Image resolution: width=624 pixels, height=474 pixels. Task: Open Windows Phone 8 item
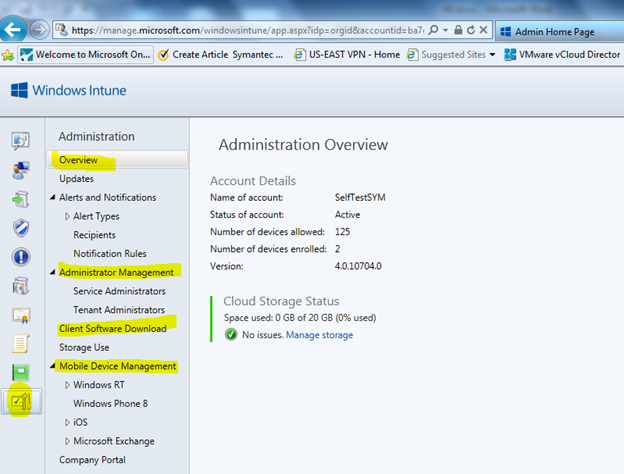110,404
